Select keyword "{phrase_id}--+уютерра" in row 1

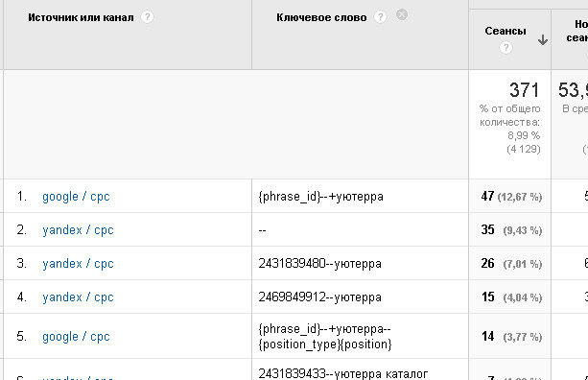coord(321,196)
